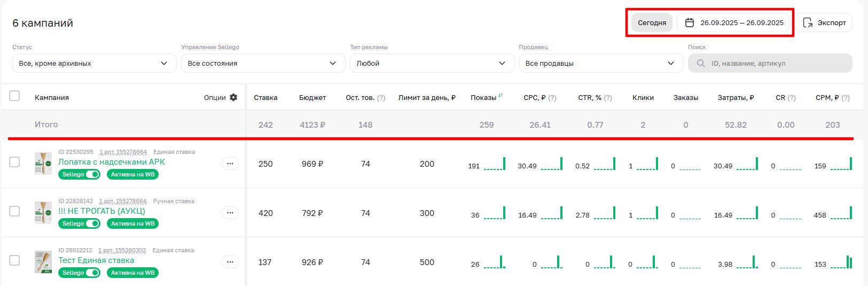This screenshot has width=868, height=286.
Task: Toggle Sellego switch for Лопатка с надсечками АРК
Action: click(x=93, y=174)
